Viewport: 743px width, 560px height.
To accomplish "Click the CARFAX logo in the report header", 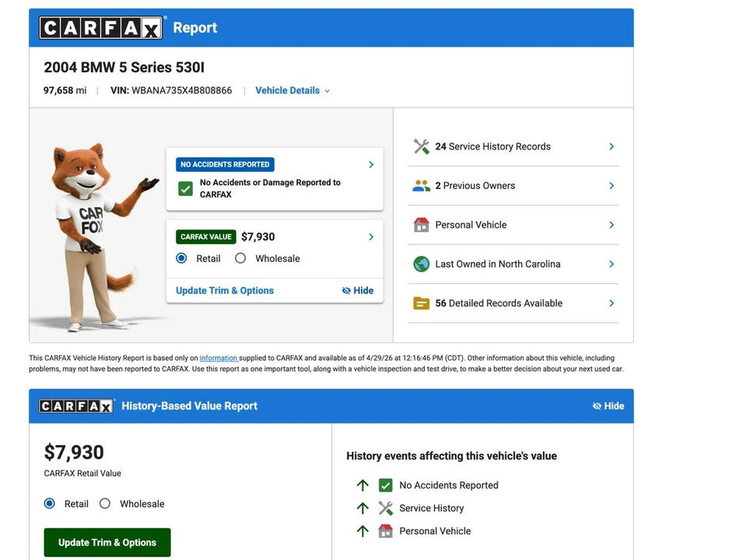I will pyautogui.click(x=101, y=27).
